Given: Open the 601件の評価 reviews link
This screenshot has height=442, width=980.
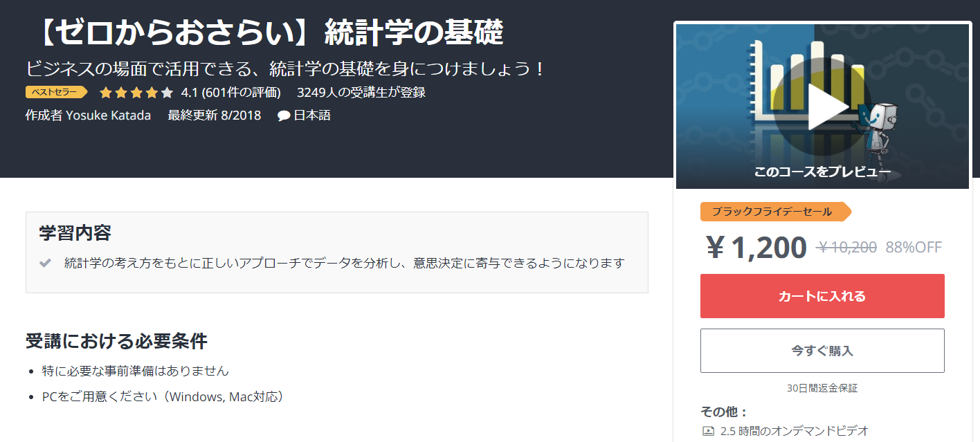Looking at the screenshot, I should (241, 92).
